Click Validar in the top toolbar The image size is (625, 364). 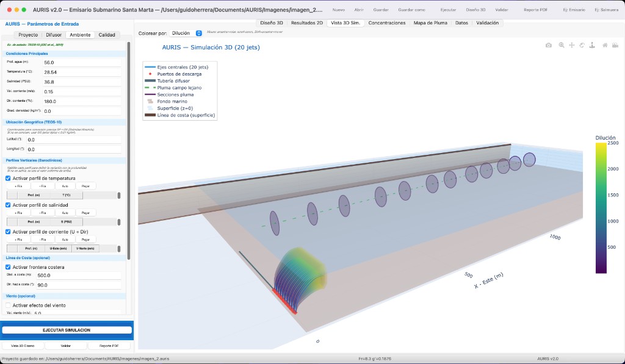tap(502, 10)
